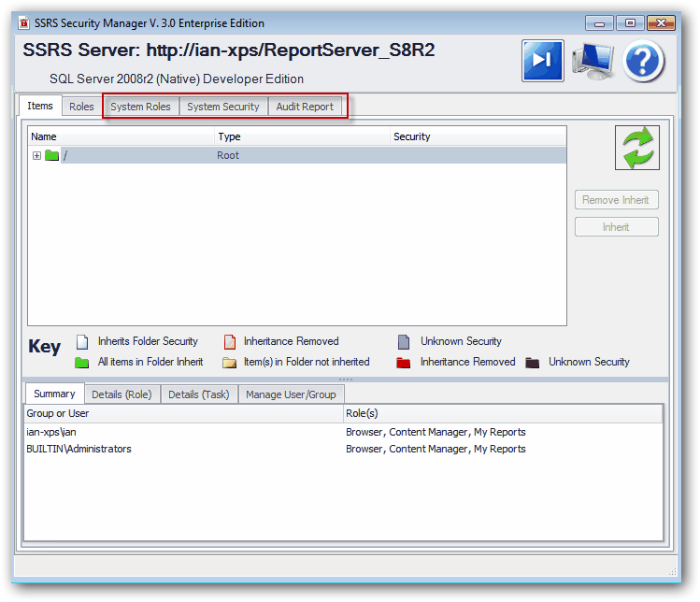
Task: Open the Details (Task) tab
Action: tap(199, 394)
